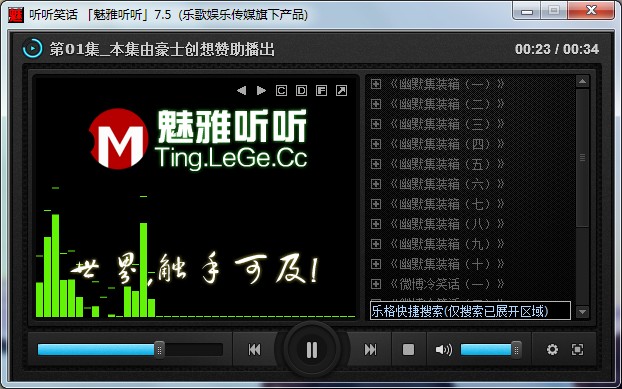Click the left arrow above the visualizer
622x389 pixels.
click(x=241, y=91)
